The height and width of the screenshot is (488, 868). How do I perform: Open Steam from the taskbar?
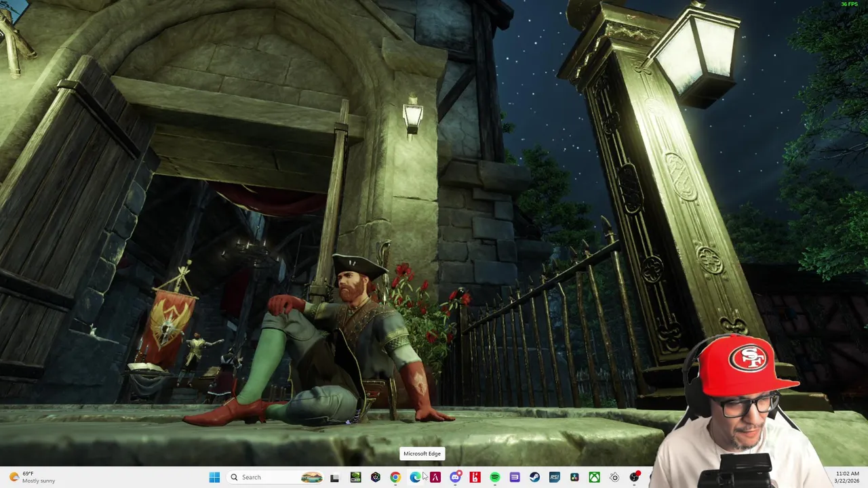[x=534, y=477]
